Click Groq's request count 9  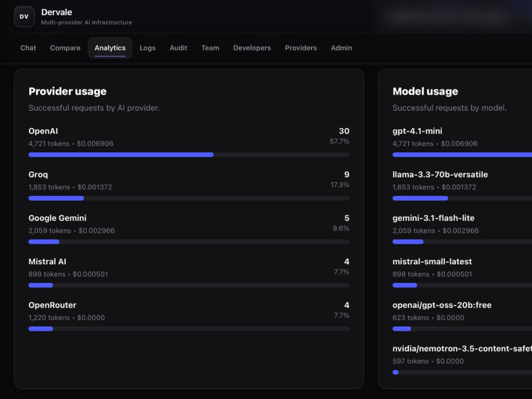[x=347, y=174]
